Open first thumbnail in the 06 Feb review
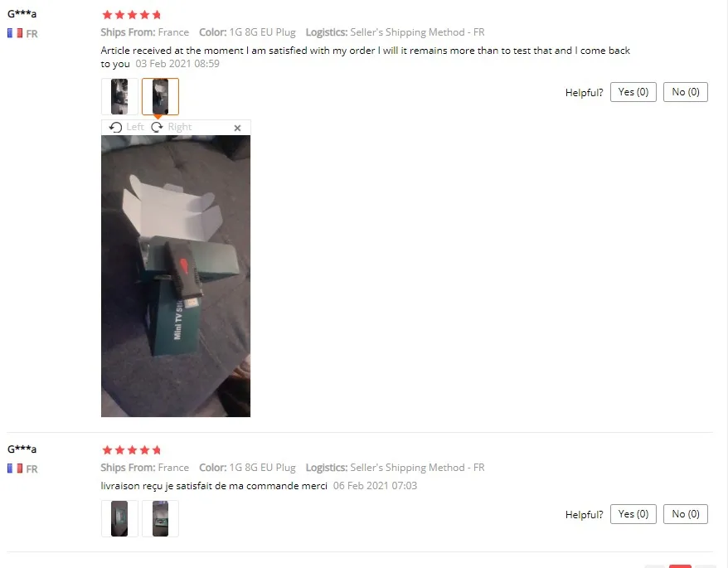The height and width of the screenshot is (568, 728). [x=119, y=518]
